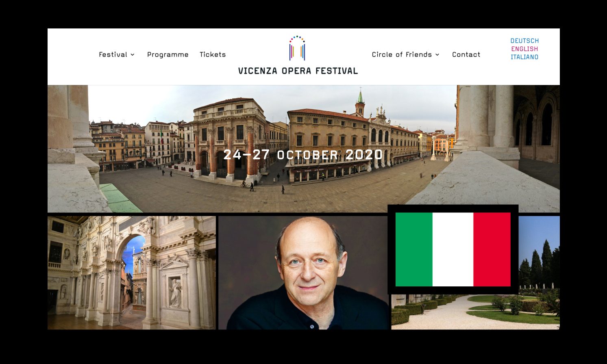
Task: Click the Vicenza Opera Festival arch logo
Action: [297, 48]
